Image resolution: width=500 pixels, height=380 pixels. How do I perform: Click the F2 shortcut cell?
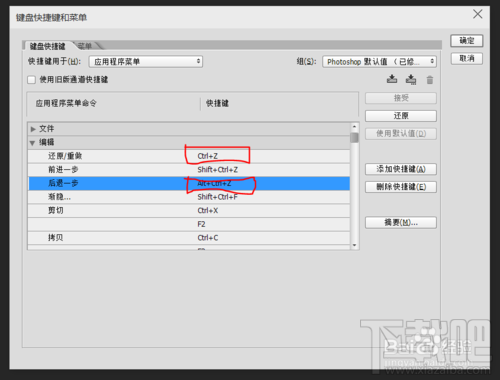point(201,224)
